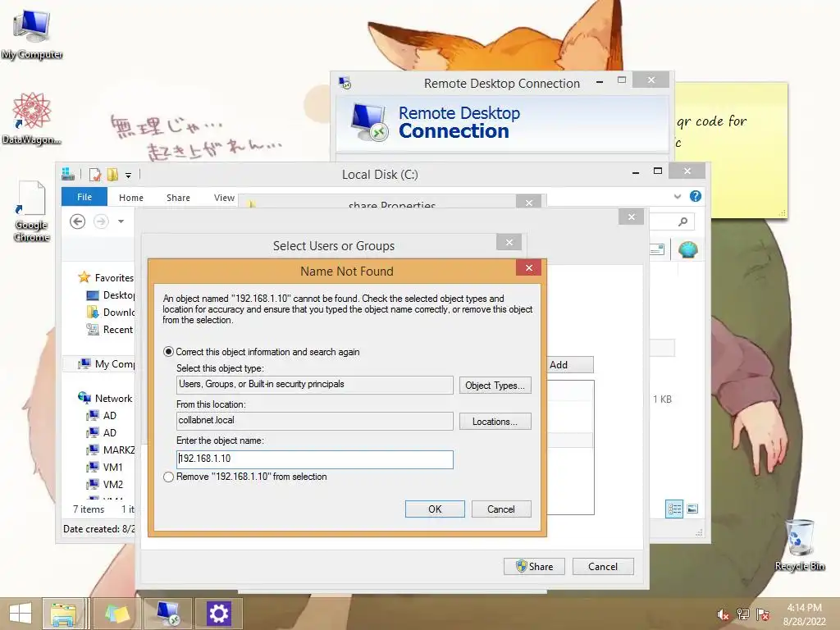Click the Explorer help question mark icon
This screenshot has height=630, width=840.
pos(696,196)
